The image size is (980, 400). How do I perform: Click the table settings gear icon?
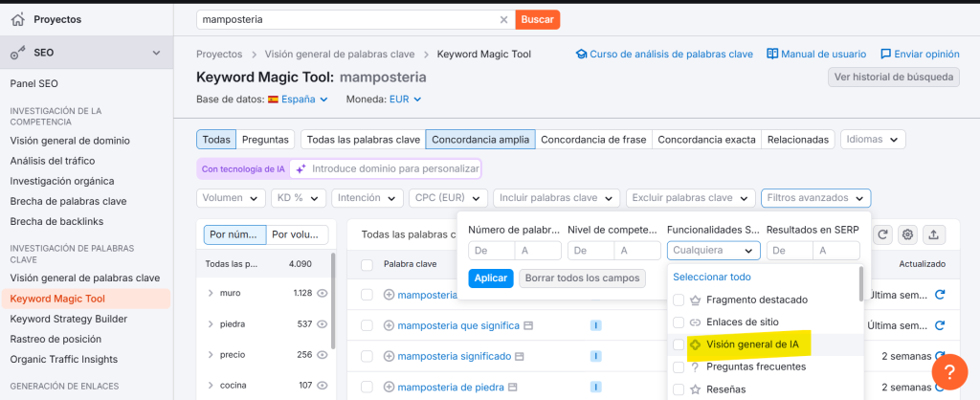[x=907, y=234]
